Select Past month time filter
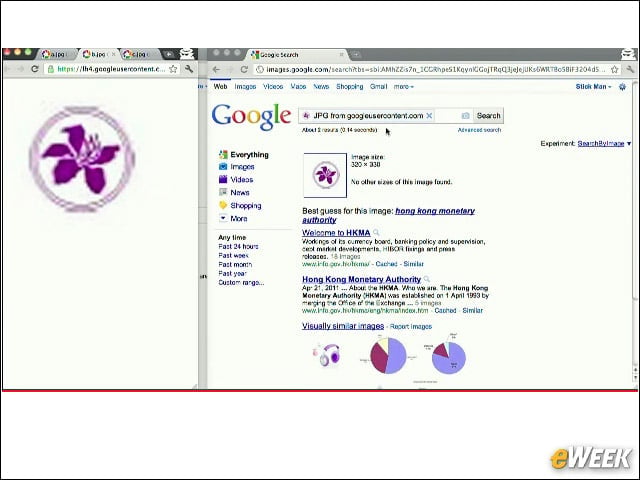 [x=235, y=264]
